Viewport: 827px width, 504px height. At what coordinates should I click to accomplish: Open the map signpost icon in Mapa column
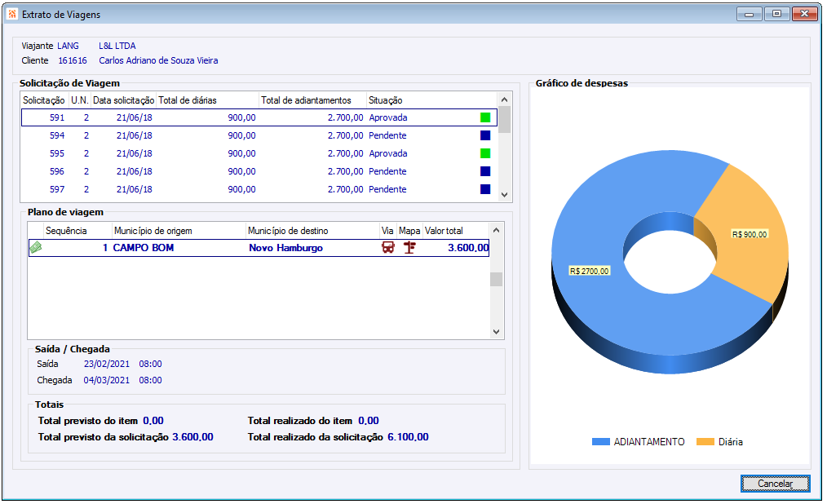[x=409, y=248]
